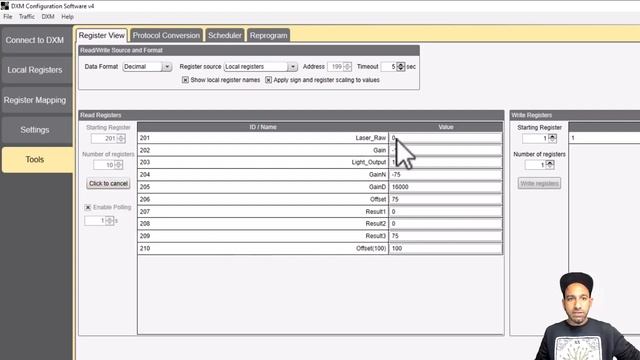
Task: Open the DXM menu
Action: click(48, 17)
